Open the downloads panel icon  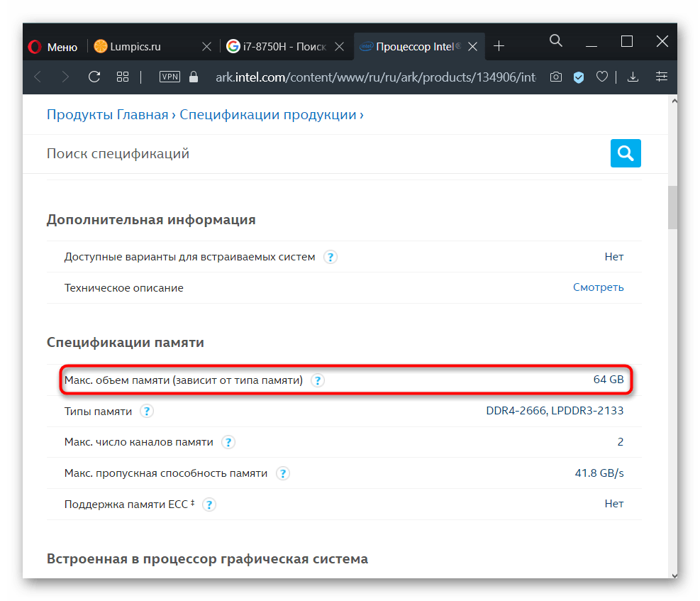pos(633,77)
